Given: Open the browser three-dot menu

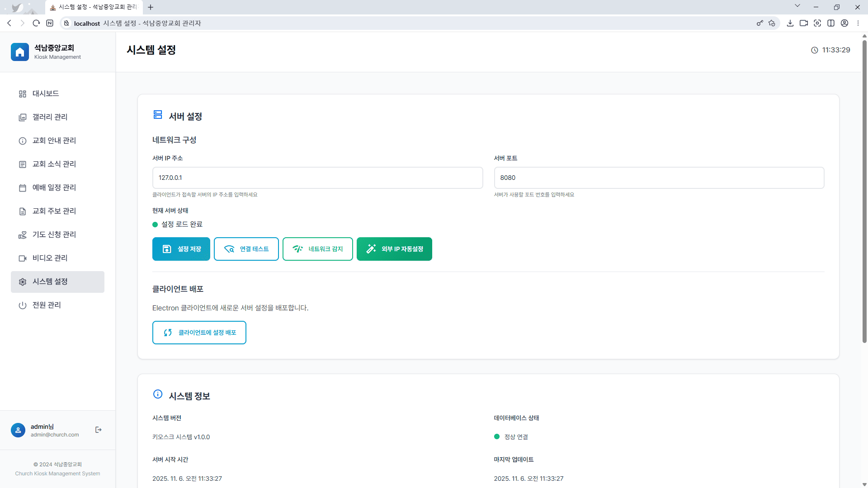Looking at the screenshot, I should click(x=858, y=23).
